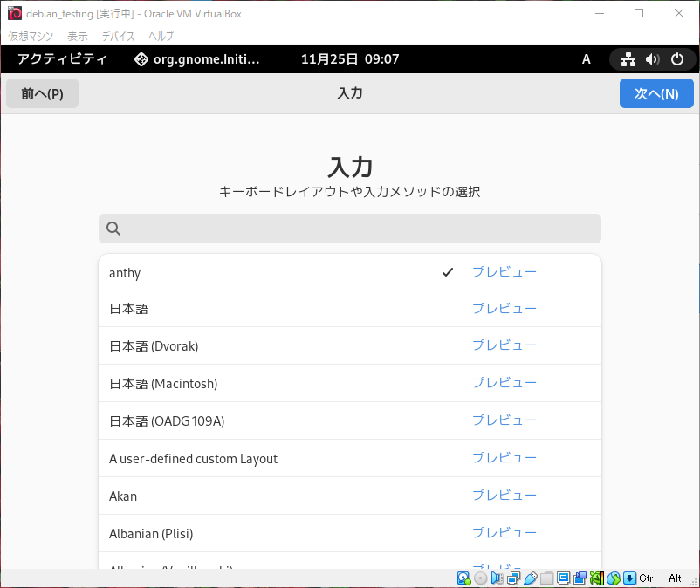Viewport: 700px width, 588px height.
Task: Open プレビュー for the plain 日本語 row
Action: 504,309
